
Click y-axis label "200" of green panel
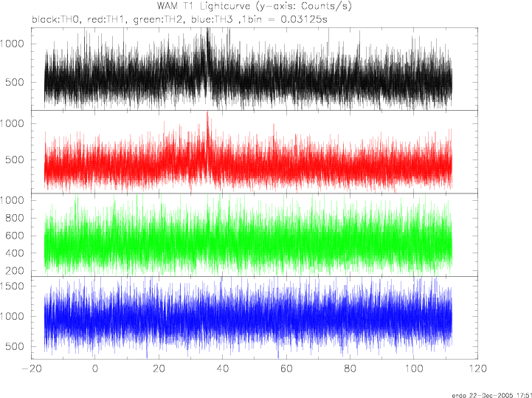click(x=15, y=271)
